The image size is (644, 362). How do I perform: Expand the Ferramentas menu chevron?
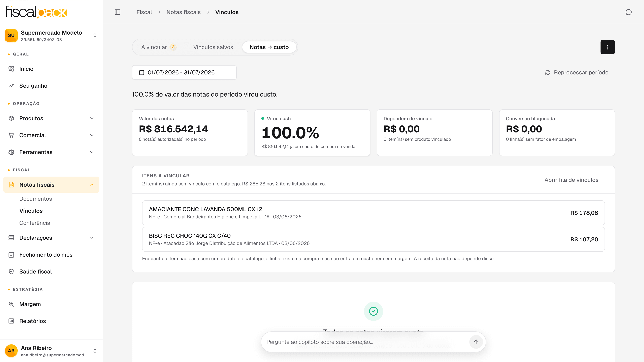click(x=92, y=152)
